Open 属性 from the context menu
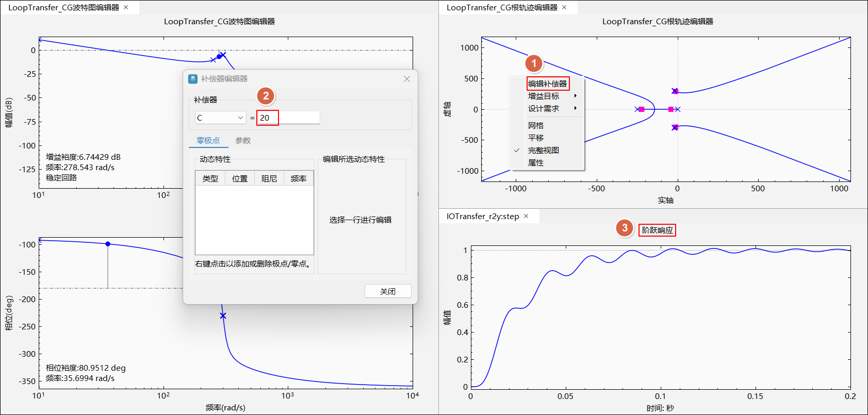The height and width of the screenshot is (415, 868). coord(536,163)
